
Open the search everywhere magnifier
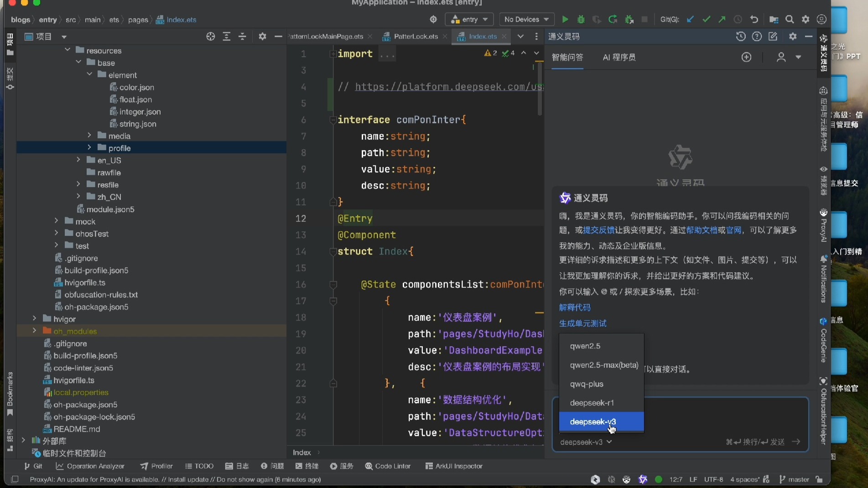click(790, 20)
